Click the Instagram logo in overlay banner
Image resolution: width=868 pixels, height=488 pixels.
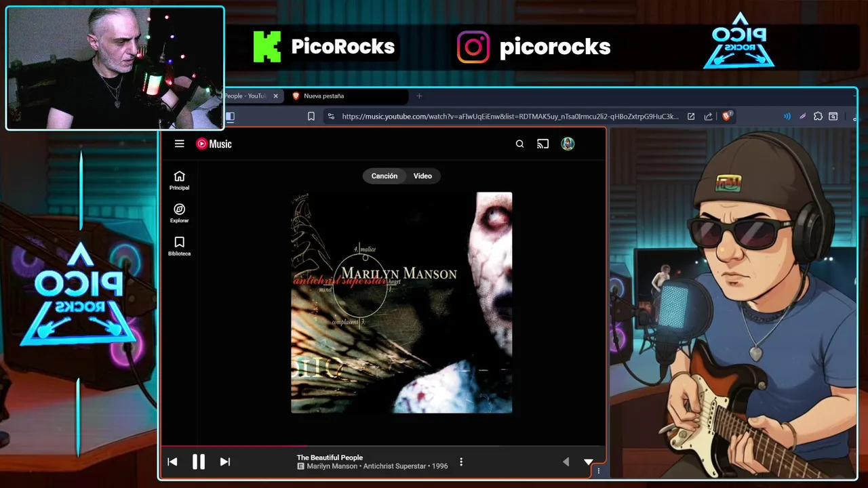pos(473,47)
